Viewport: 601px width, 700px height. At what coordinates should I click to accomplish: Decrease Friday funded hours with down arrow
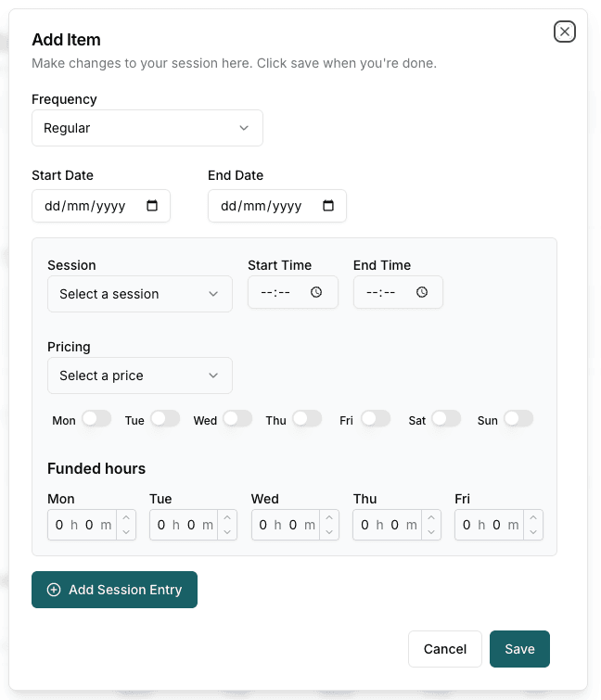[x=533, y=532]
